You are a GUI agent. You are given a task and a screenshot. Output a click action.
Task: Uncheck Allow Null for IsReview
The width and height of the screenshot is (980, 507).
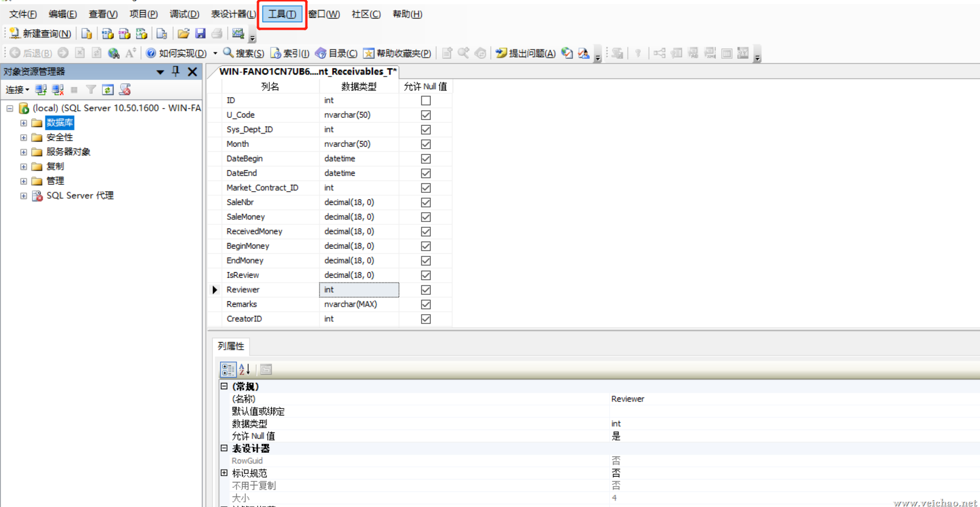(x=426, y=275)
